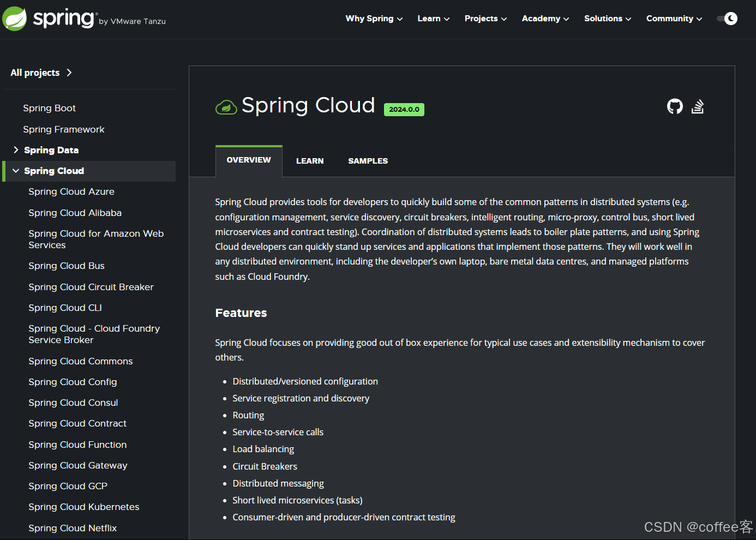Open Spring Cloud Gateway link
The height and width of the screenshot is (540, 756).
click(78, 465)
